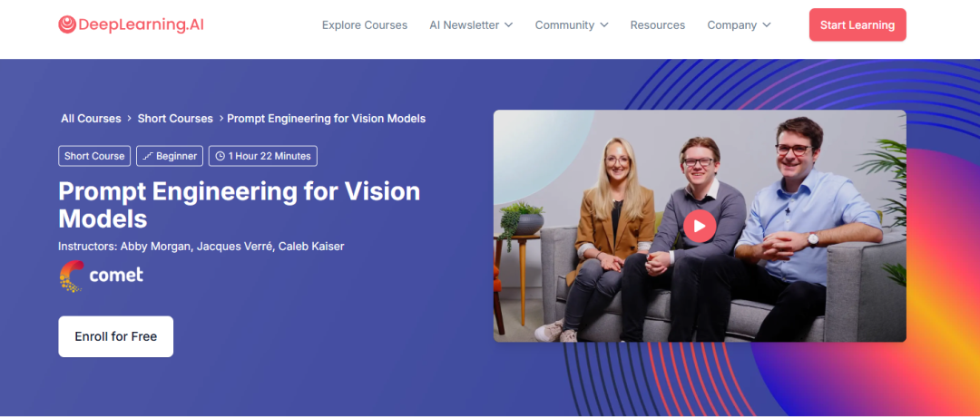Viewport: 980px width, 417px height.
Task: Open the Short Courses breadcrumb
Action: pyautogui.click(x=175, y=119)
